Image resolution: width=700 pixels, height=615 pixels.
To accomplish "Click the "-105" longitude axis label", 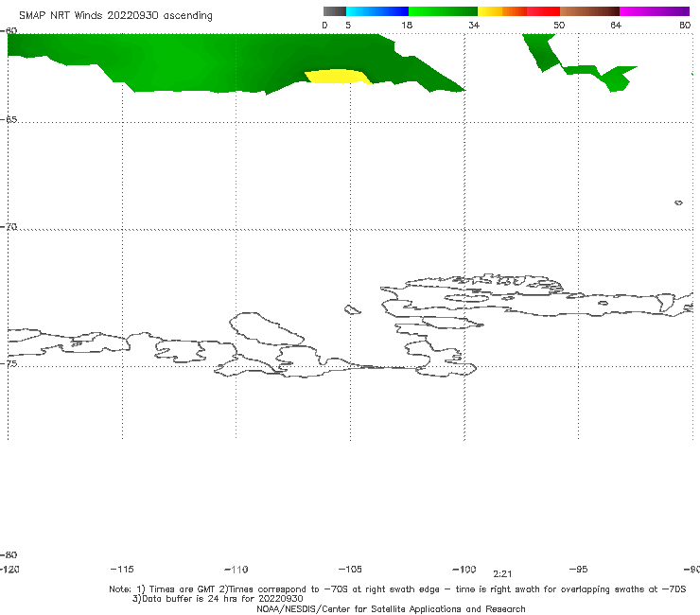I will 350,569.
